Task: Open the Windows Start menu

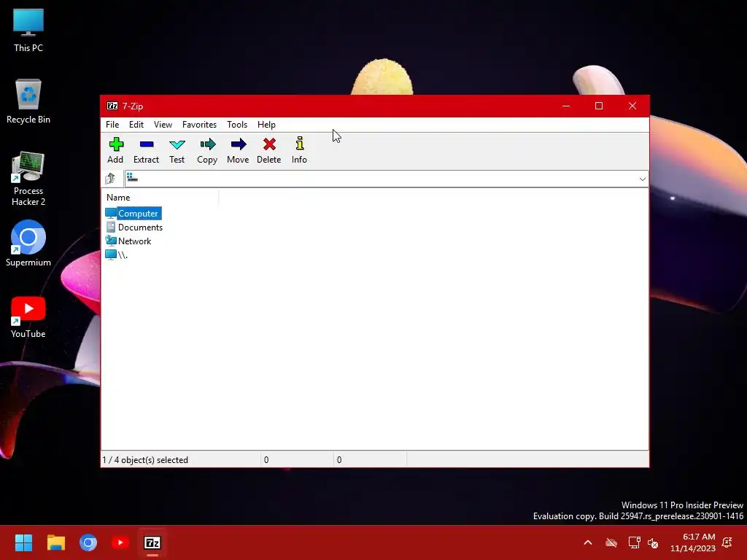Action: click(24, 542)
